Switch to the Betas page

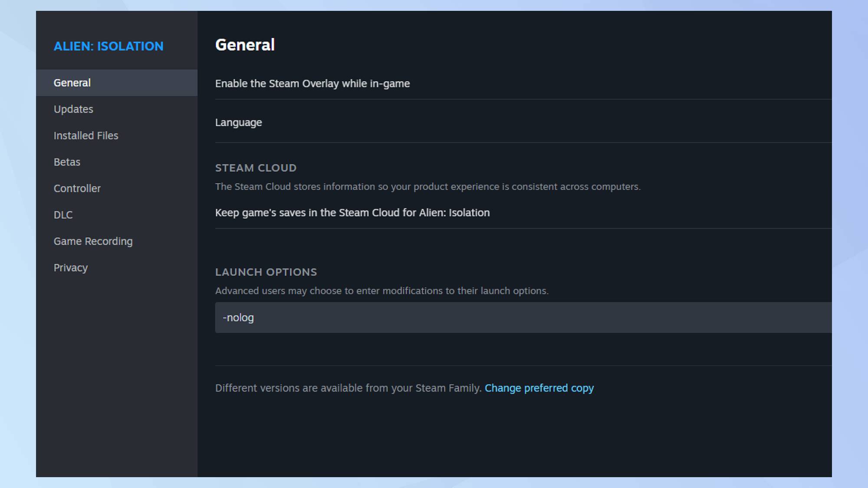click(67, 162)
